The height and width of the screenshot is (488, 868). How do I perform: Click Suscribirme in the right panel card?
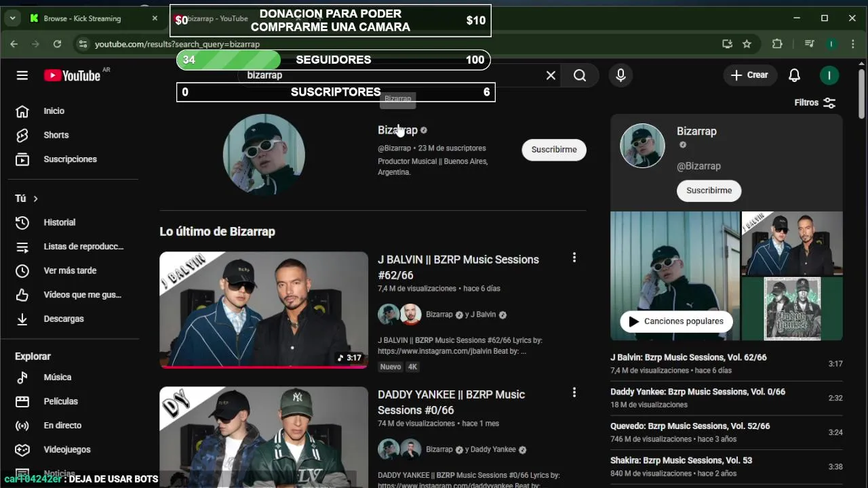click(x=709, y=190)
